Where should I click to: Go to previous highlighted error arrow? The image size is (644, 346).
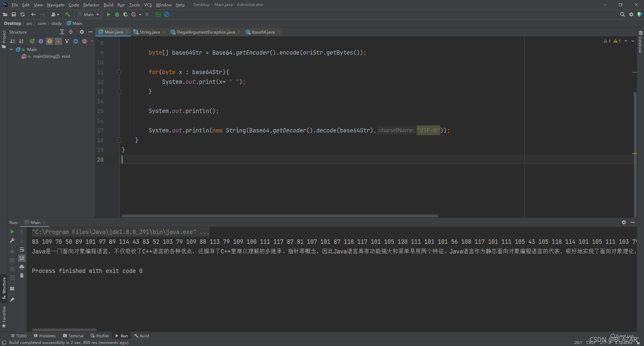point(626,41)
